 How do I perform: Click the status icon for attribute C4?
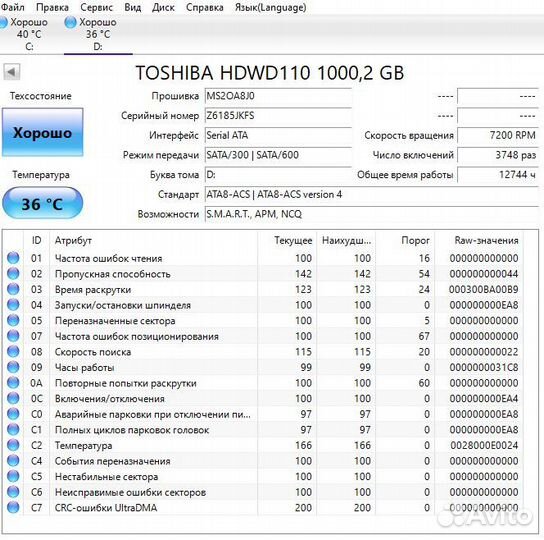tap(13, 461)
